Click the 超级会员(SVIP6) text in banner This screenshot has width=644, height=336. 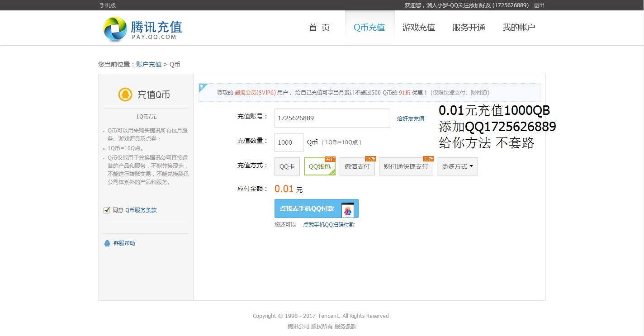click(x=255, y=93)
